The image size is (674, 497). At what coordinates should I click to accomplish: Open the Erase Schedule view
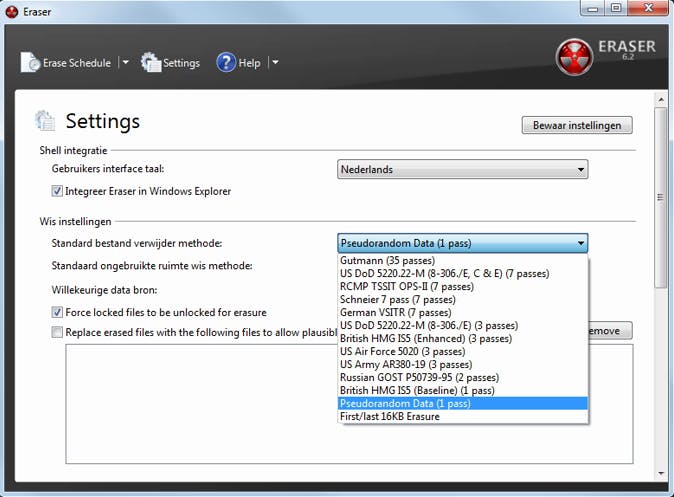(x=77, y=63)
